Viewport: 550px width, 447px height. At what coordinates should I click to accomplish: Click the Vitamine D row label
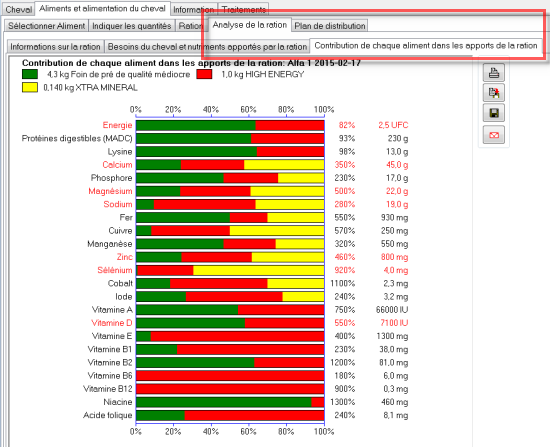click(112, 323)
